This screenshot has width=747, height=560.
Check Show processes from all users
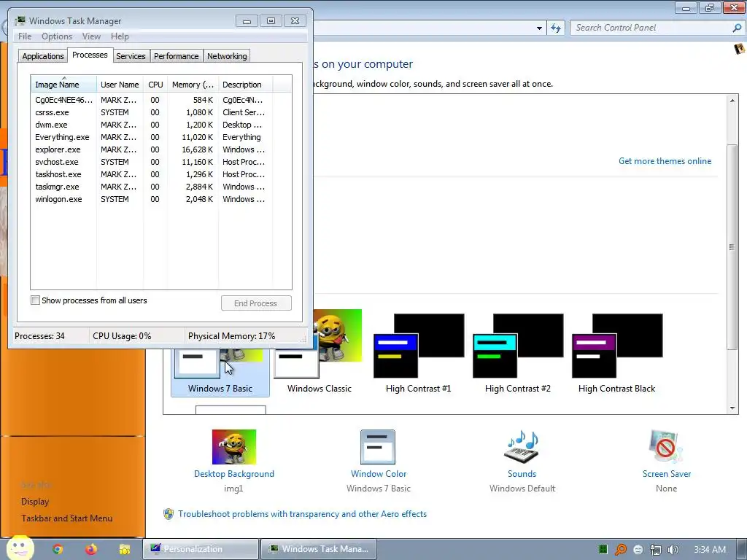[35, 300]
